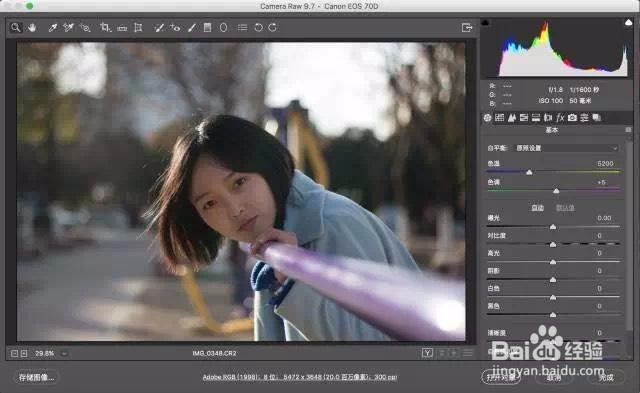
Task: Select the Red Eye Removal tool
Action: 176,28
